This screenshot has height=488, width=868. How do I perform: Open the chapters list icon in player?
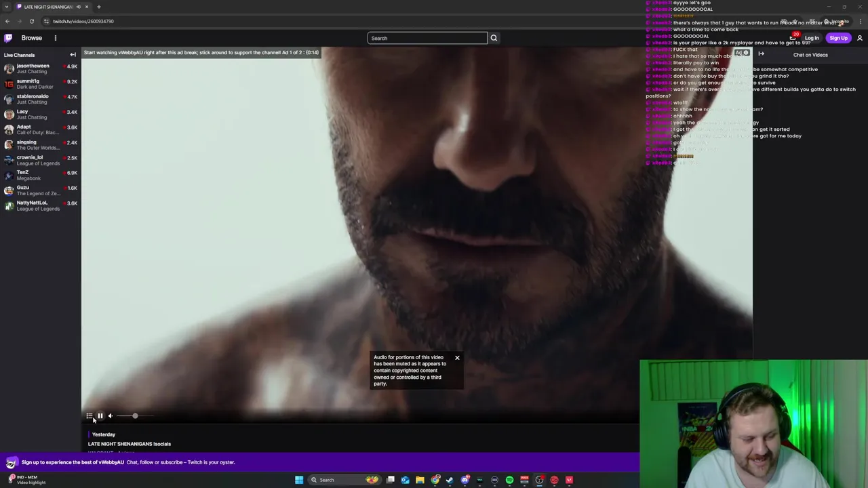(89, 416)
